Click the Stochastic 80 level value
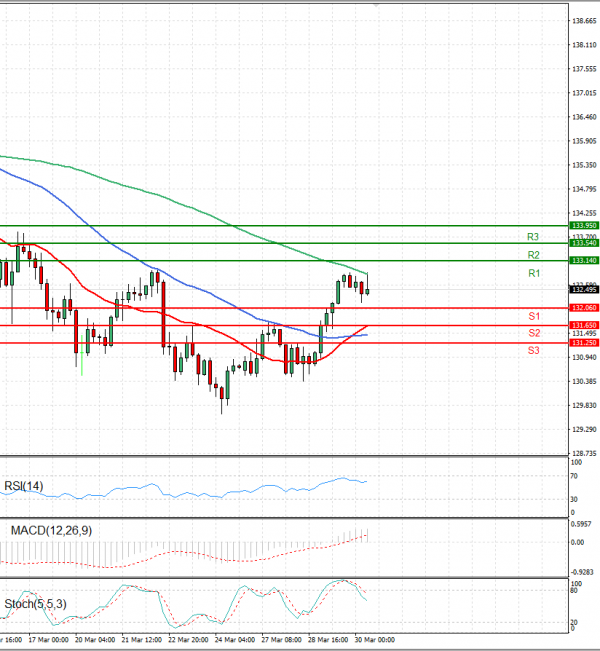Viewport: 600px width, 651px height. 574,590
